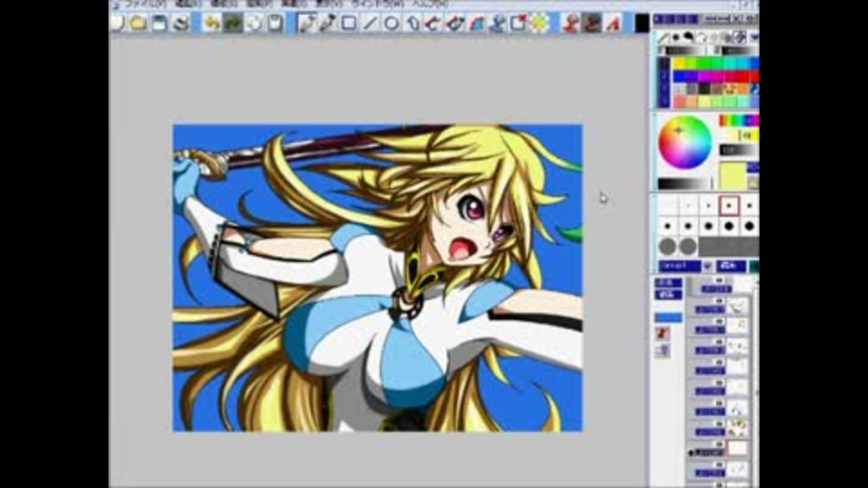868x488 pixels.
Task: Select the circle shape tool
Action: click(392, 23)
